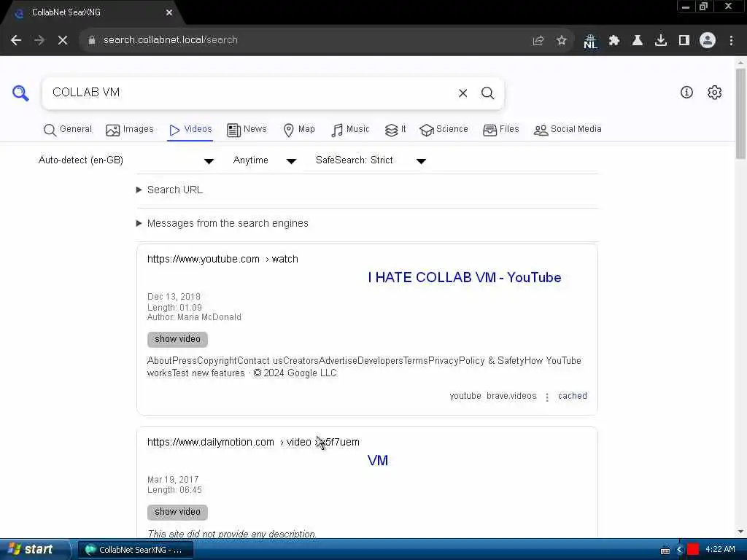Open cached version of YouTube result
Viewport: 747px width, 560px height.
[572, 396]
